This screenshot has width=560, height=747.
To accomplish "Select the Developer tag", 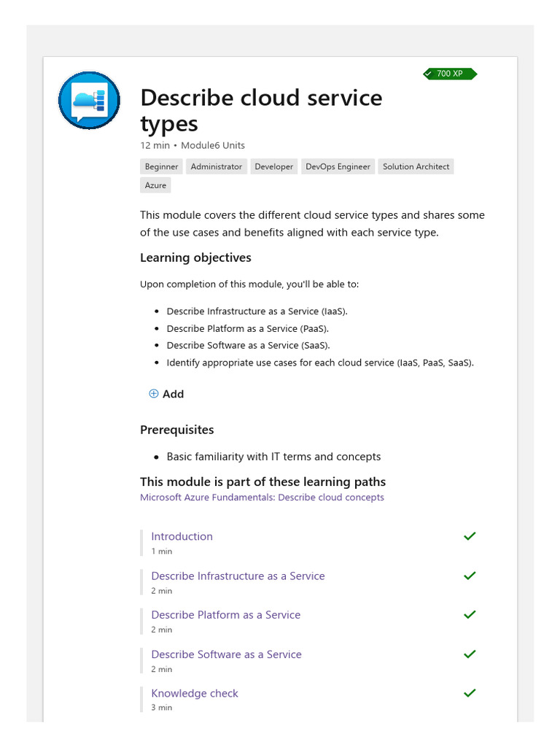I will (274, 166).
